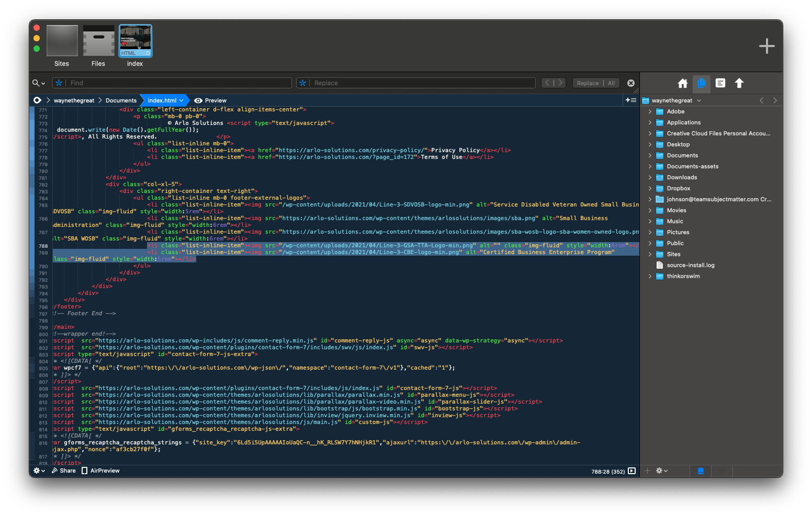Open the sidebar footer gear menu

[x=662, y=471]
